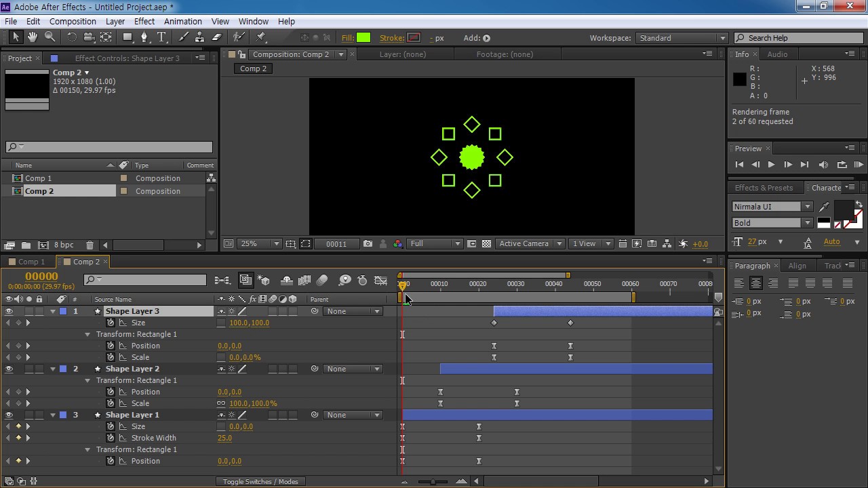The height and width of the screenshot is (488, 868).
Task: Click the Search Help field
Action: pyautogui.click(x=798, y=38)
